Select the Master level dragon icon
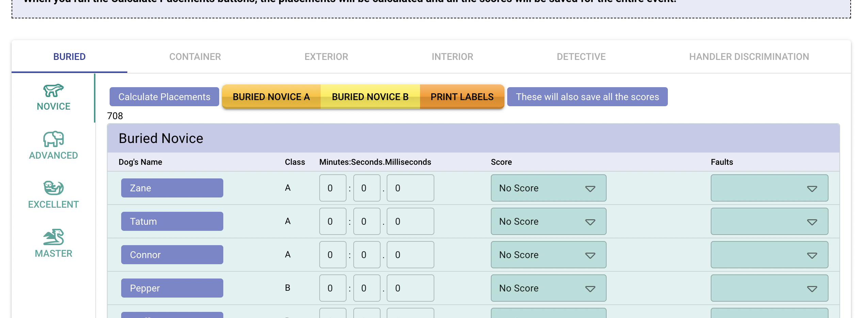868x318 pixels. point(53,237)
